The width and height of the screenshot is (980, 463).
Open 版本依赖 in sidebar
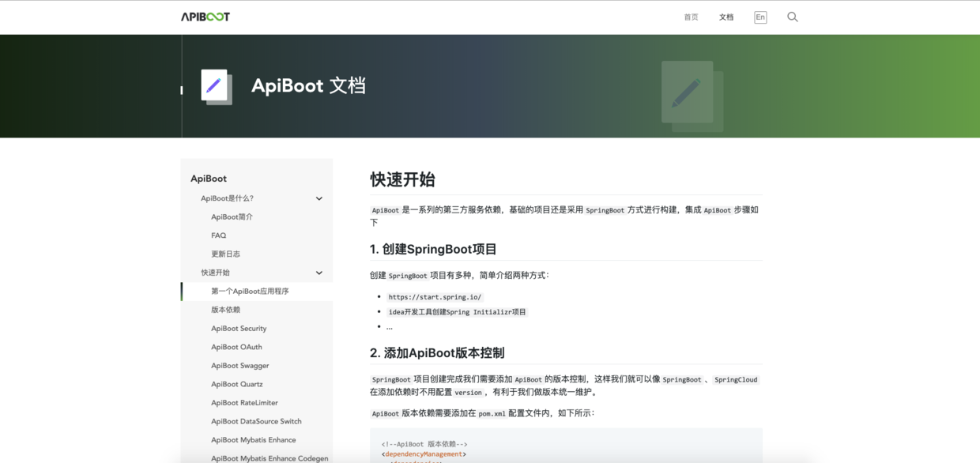pyautogui.click(x=225, y=310)
